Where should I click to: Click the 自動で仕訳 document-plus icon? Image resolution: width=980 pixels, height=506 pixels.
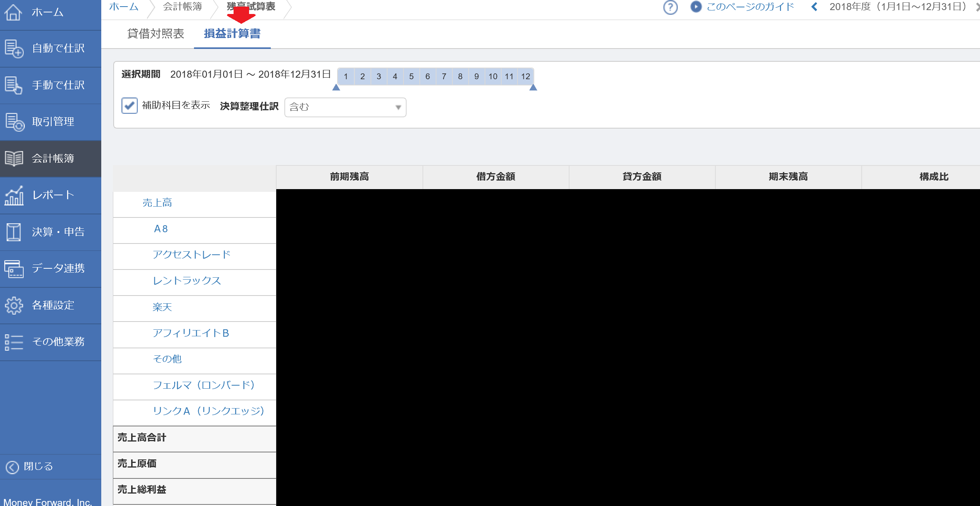coord(14,49)
